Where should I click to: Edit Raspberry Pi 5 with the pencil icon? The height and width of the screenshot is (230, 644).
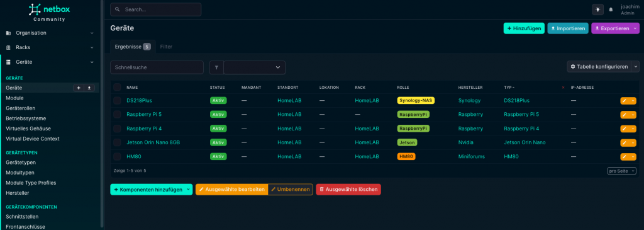point(625,115)
